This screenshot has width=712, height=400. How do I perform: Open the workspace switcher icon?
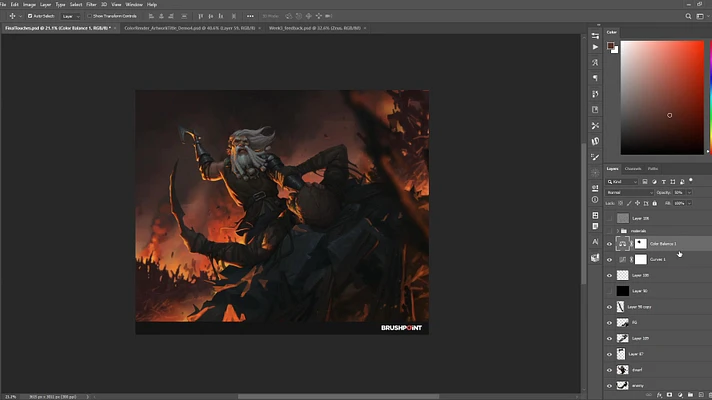coord(700,16)
